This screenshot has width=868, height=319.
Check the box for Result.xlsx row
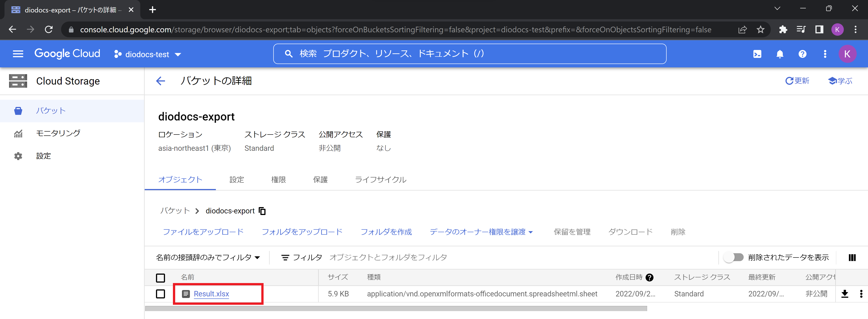pyautogui.click(x=160, y=294)
